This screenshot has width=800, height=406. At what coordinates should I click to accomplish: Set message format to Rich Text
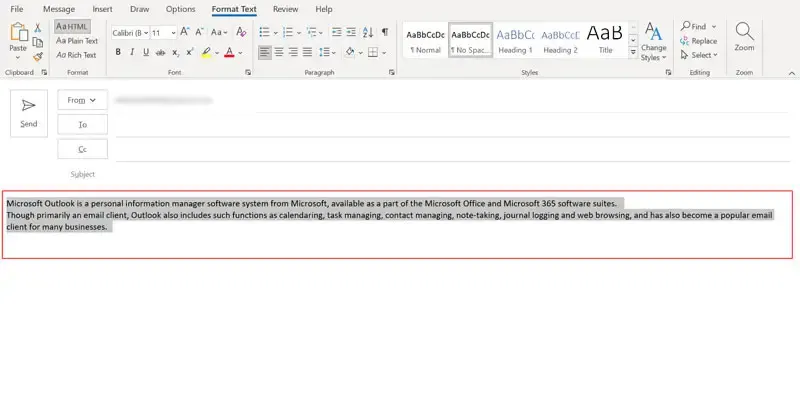[76, 55]
